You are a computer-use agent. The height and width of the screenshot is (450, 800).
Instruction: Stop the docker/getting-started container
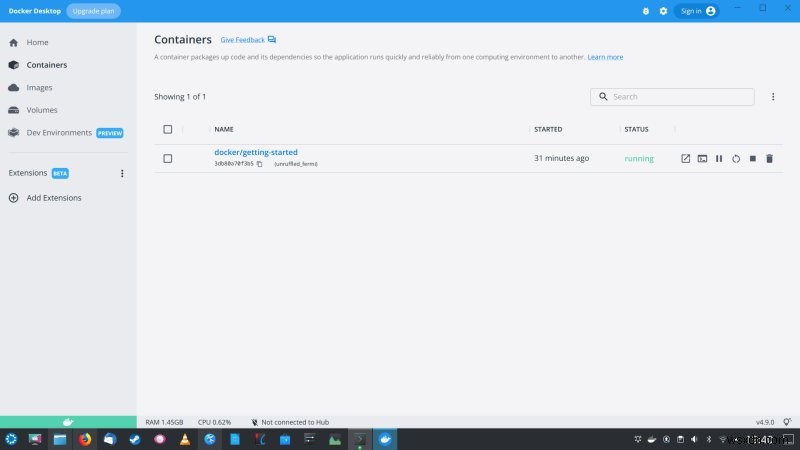coord(753,159)
